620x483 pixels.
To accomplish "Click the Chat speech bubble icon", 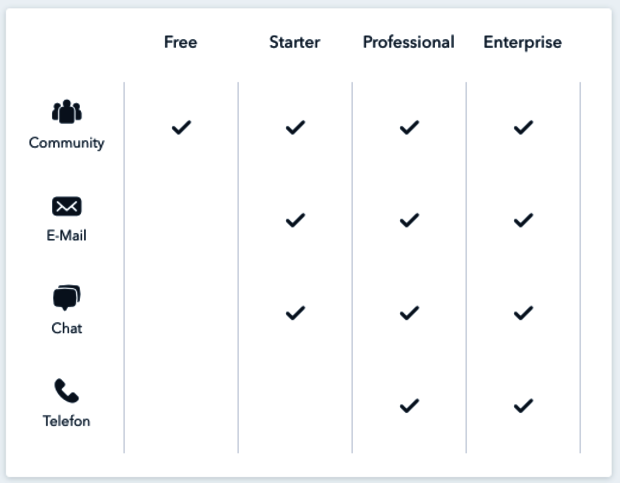I will (x=67, y=298).
